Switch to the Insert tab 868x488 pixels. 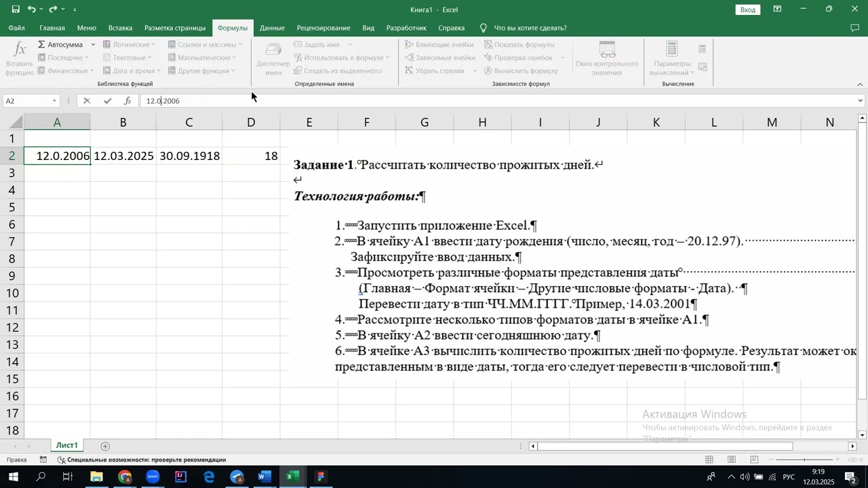click(120, 28)
